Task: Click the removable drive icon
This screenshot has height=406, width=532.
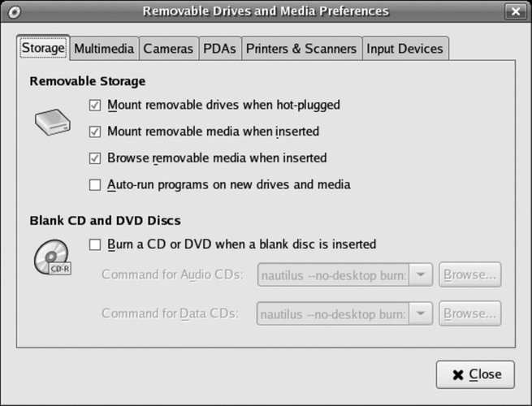Action: pos(52,120)
